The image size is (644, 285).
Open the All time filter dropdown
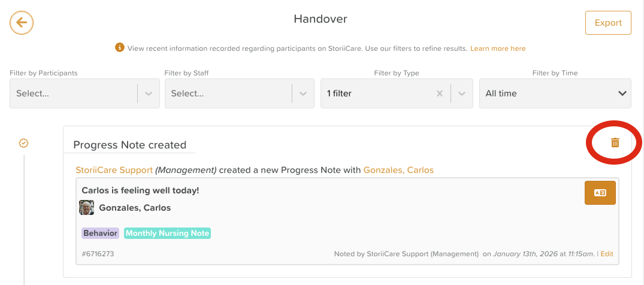pyautogui.click(x=555, y=93)
